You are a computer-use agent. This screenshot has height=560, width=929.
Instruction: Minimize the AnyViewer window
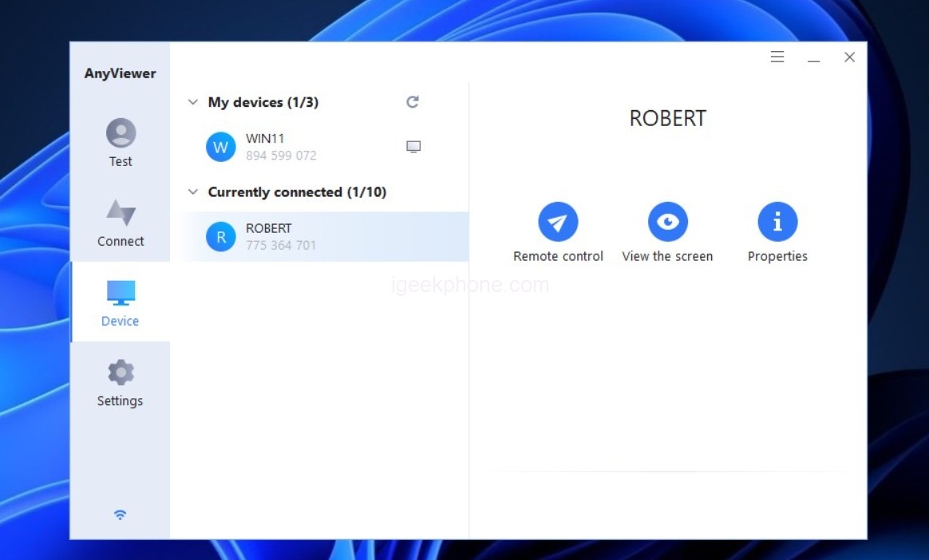point(813,57)
